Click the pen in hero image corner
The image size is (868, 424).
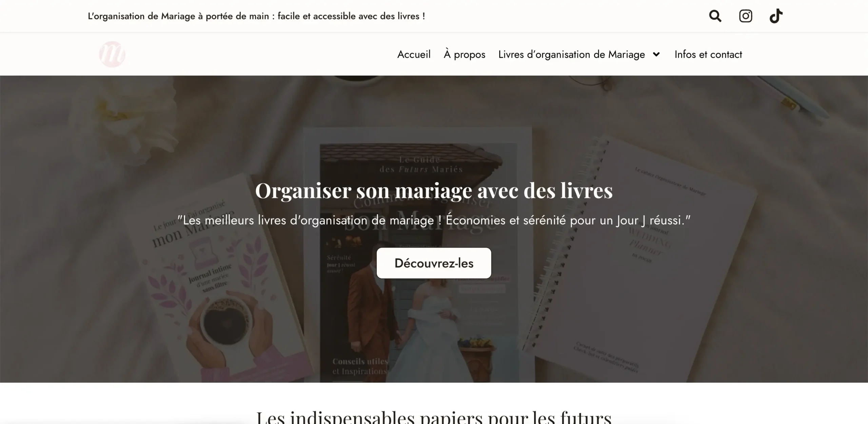click(x=793, y=98)
